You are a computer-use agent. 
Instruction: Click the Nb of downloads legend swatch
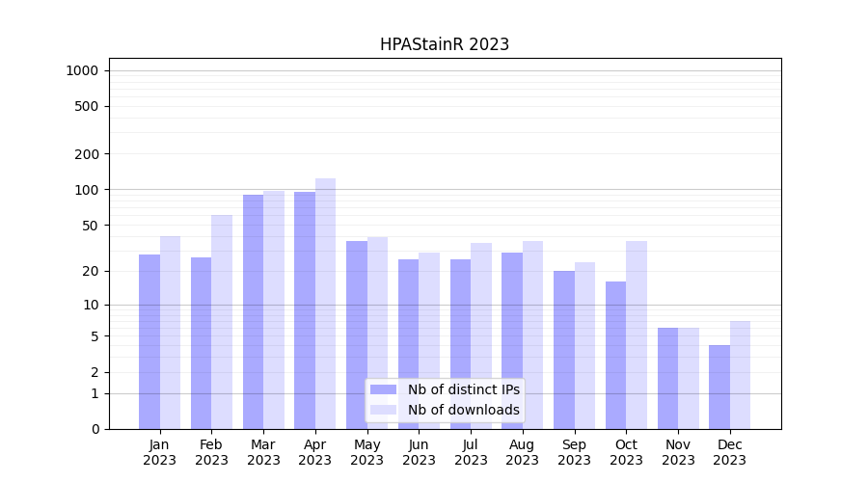coord(383,410)
